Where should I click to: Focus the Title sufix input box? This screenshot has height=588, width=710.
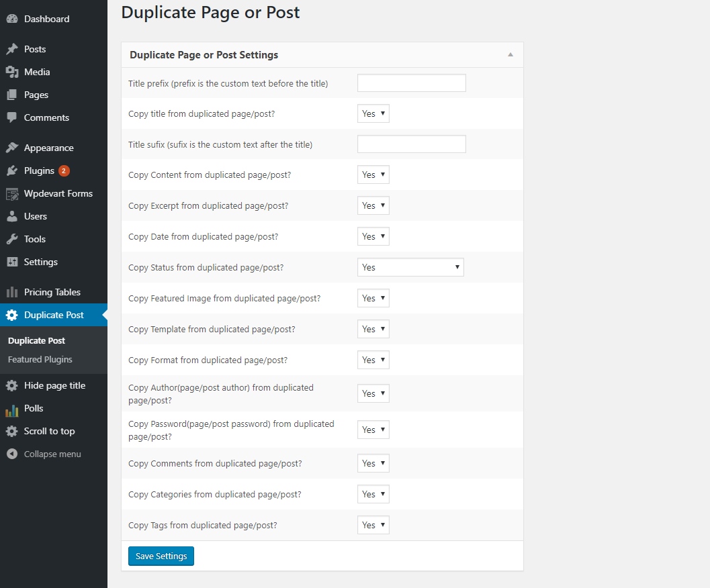pos(411,144)
